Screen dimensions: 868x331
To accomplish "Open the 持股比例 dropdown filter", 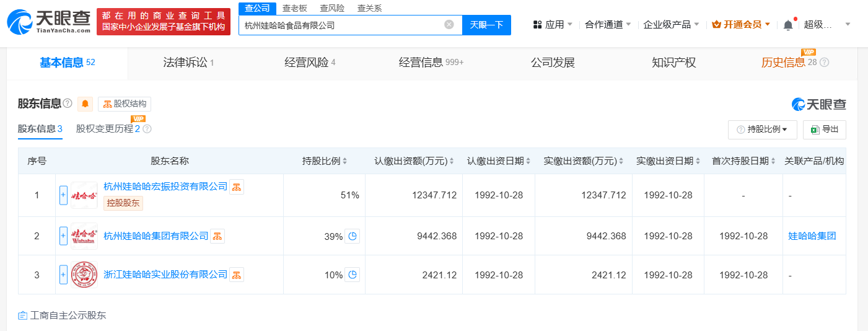I will (762, 130).
